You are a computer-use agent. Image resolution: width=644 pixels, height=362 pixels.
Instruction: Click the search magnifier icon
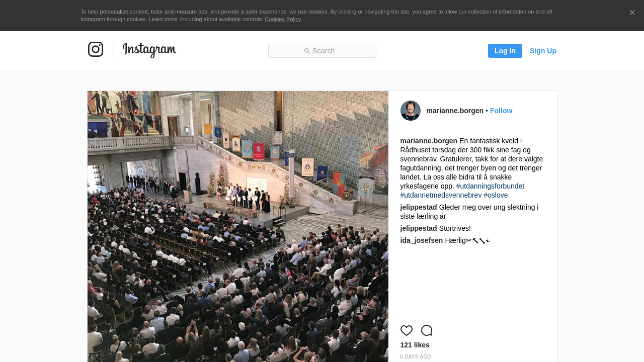307,51
